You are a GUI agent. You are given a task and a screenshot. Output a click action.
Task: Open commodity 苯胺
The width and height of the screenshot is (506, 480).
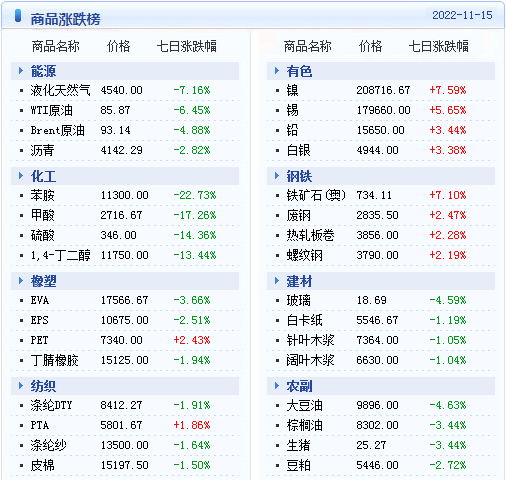42,195
